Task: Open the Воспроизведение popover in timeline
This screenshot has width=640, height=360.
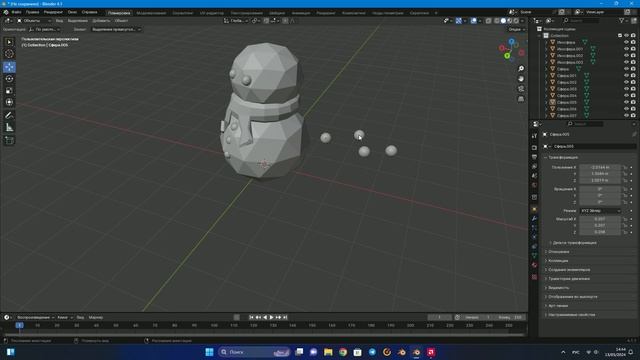Action: coord(36,317)
